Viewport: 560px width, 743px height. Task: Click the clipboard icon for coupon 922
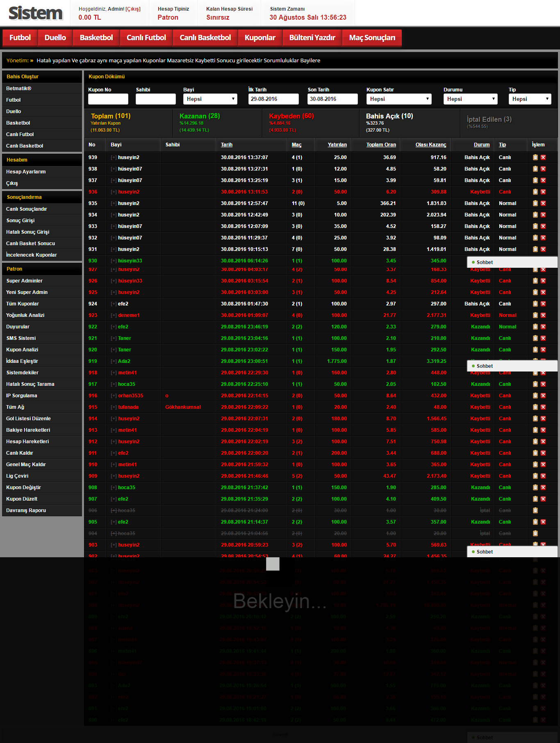(x=535, y=327)
